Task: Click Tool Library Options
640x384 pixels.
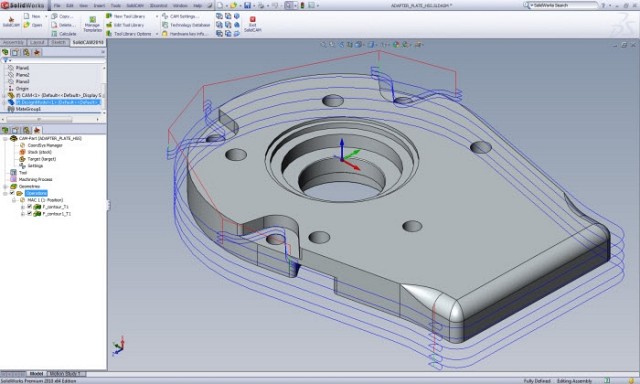Action: [129, 34]
